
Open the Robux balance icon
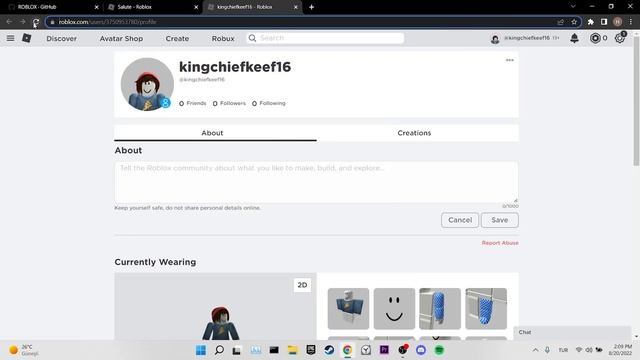click(595, 38)
